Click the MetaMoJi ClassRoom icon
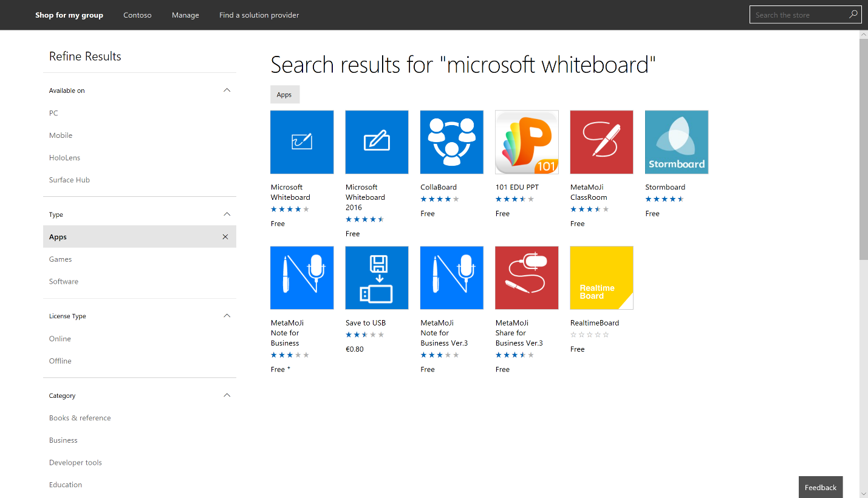Screen dimensions: 868x498 pyautogui.click(x=601, y=142)
